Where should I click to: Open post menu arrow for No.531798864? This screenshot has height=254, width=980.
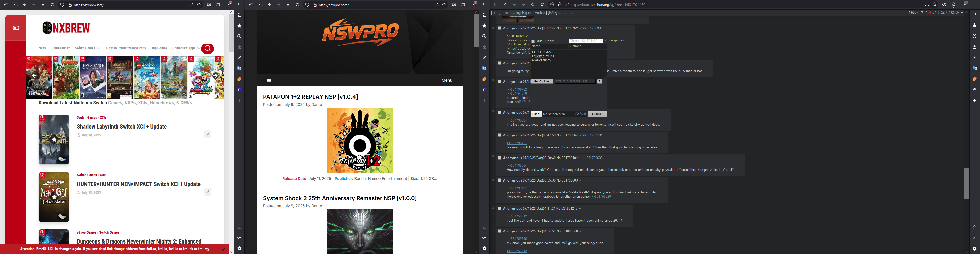[x=580, y=135]
